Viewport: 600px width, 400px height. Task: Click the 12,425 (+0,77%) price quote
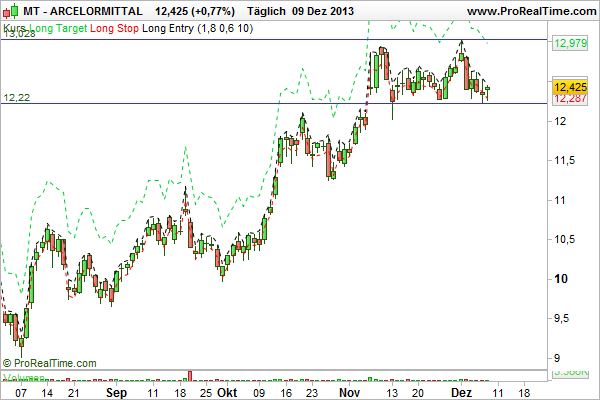coord(195,11)
